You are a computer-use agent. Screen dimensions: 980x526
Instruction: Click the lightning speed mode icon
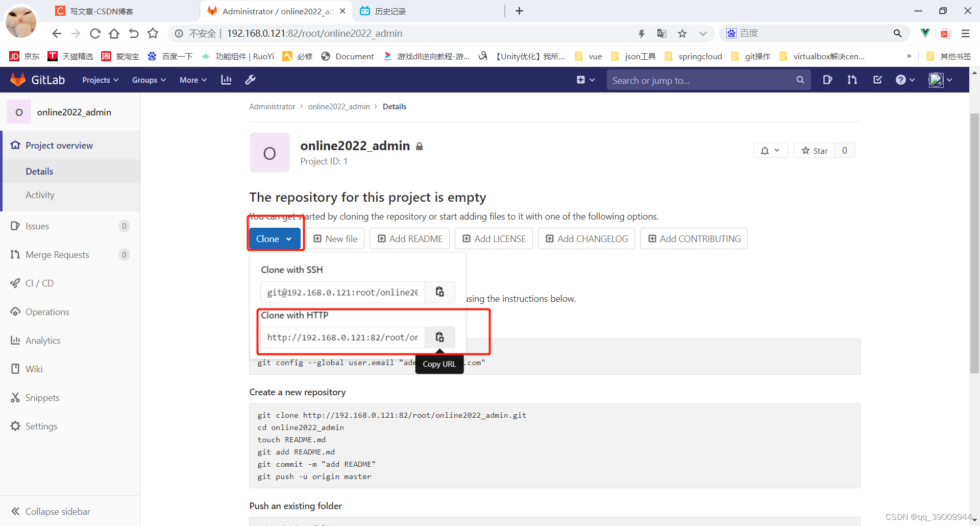(642, 33)
